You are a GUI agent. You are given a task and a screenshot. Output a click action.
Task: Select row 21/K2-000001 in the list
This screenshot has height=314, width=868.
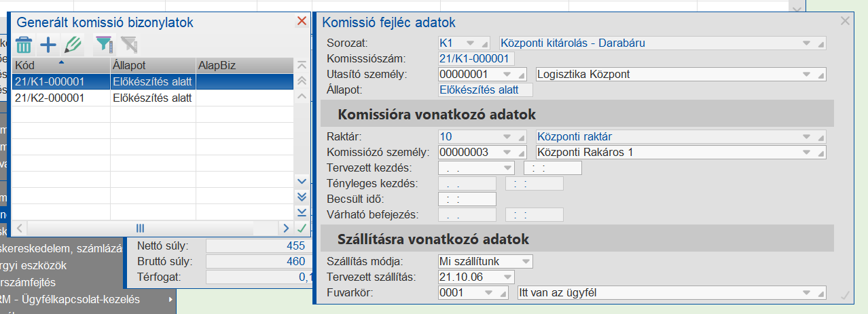[61, 98]
